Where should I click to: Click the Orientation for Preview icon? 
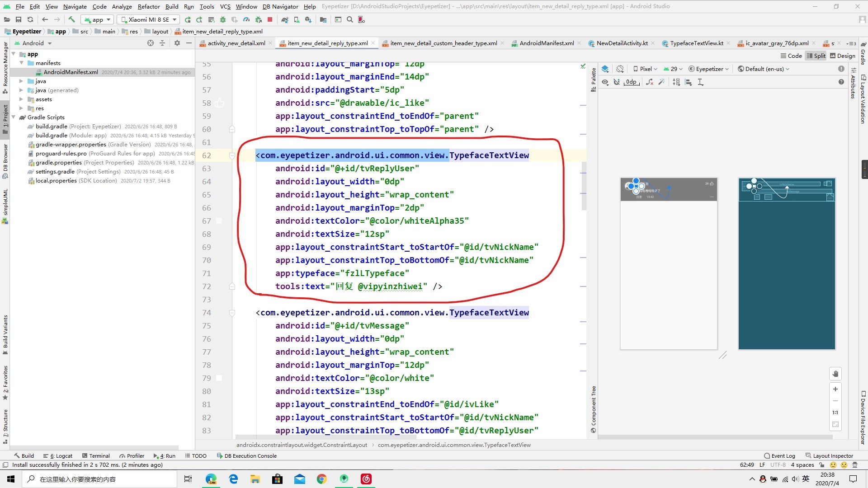(620, 69)
